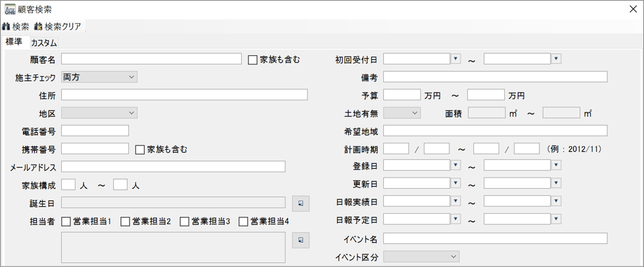The width and height of the screenshot is (644, 267).
Task: Open 日報予定日 start date dropdown arrow
Action: tap(456, 219)
